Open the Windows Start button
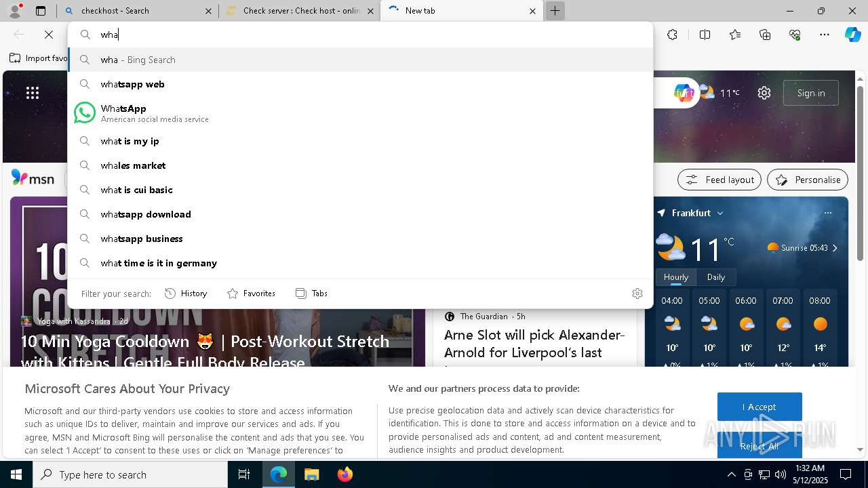Viewport: 868px width, 488px height. pyautogui.click(x=16, y=474)
